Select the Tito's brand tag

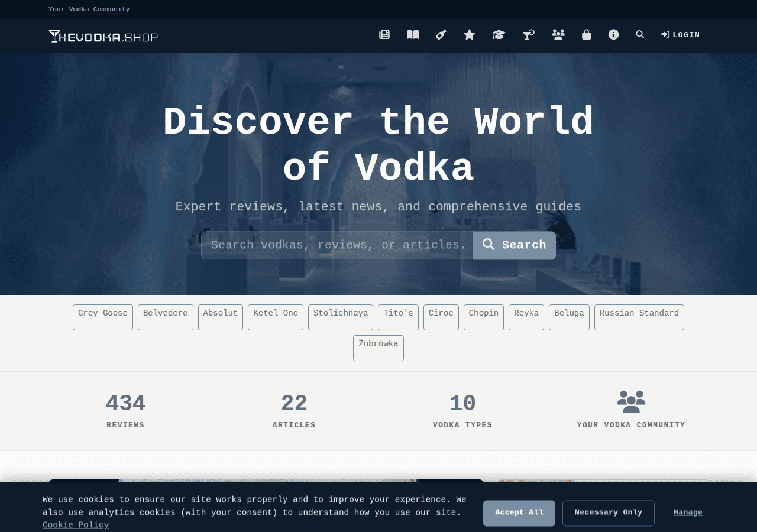(399, 317)
